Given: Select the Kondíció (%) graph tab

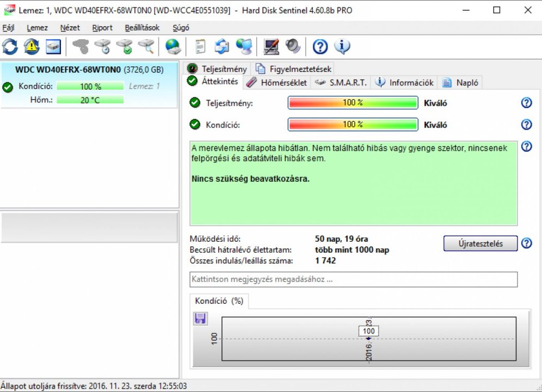Looking at the screenshot, I should click(x=219, y=301).
